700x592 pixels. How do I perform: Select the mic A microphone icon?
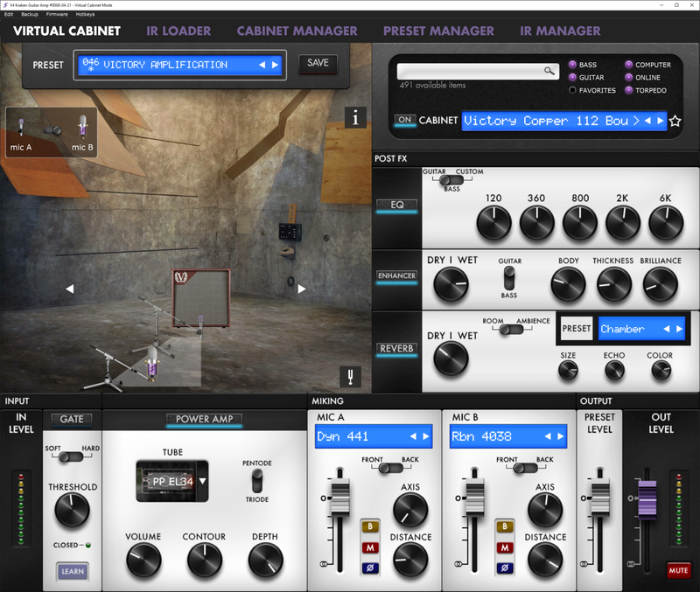[x=21, y=127]
